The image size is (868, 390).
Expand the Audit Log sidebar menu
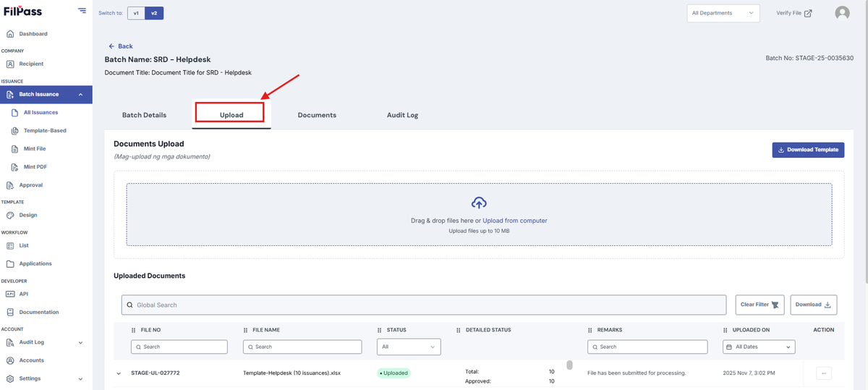(x=80, y=342)
